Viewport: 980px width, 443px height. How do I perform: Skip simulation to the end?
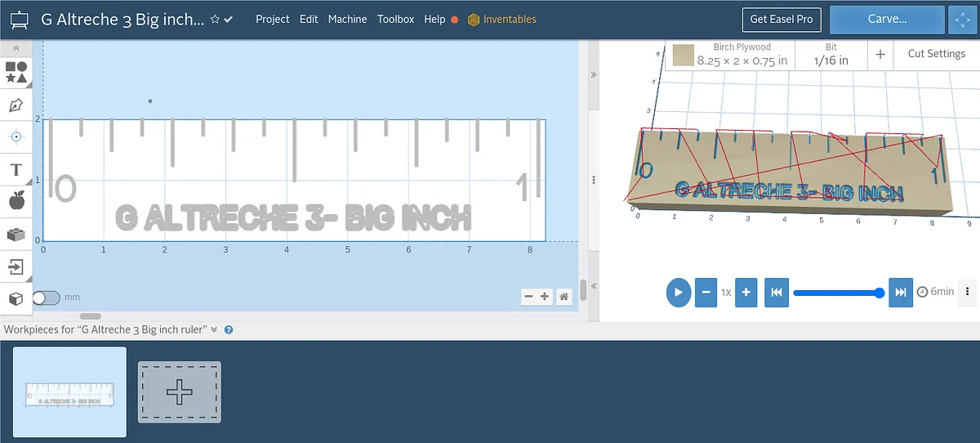pyautogui.click(x=900, y=292)
